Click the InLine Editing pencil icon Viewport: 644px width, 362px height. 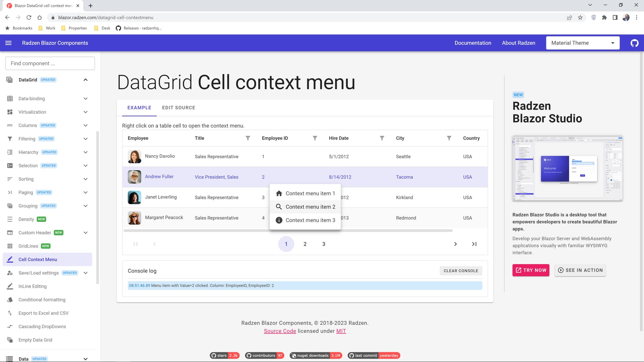pyautogui.click(x=10, y=286)
